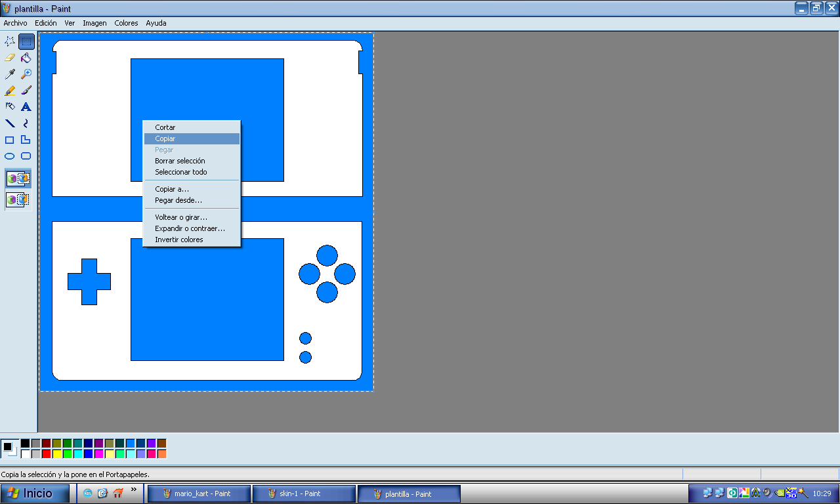Open the Imagen menu

tap(94, 23)
